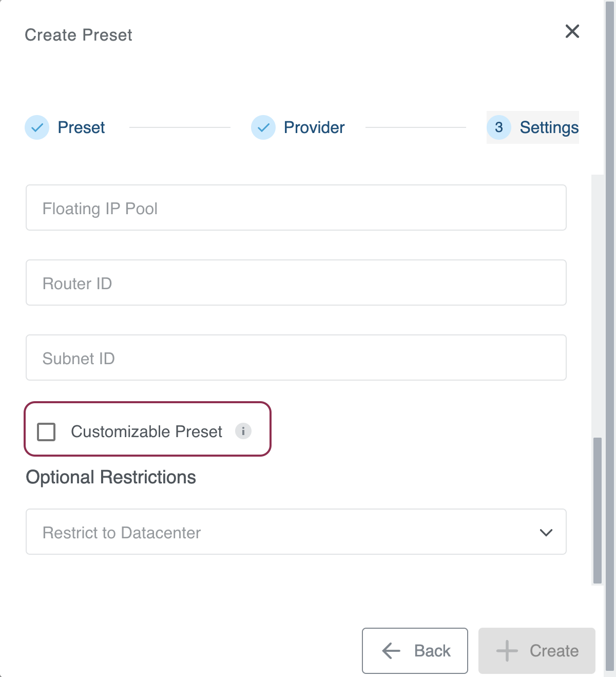Click the Floating IP Pool input field
The image size is (616, 677).
tap(296, 208)
